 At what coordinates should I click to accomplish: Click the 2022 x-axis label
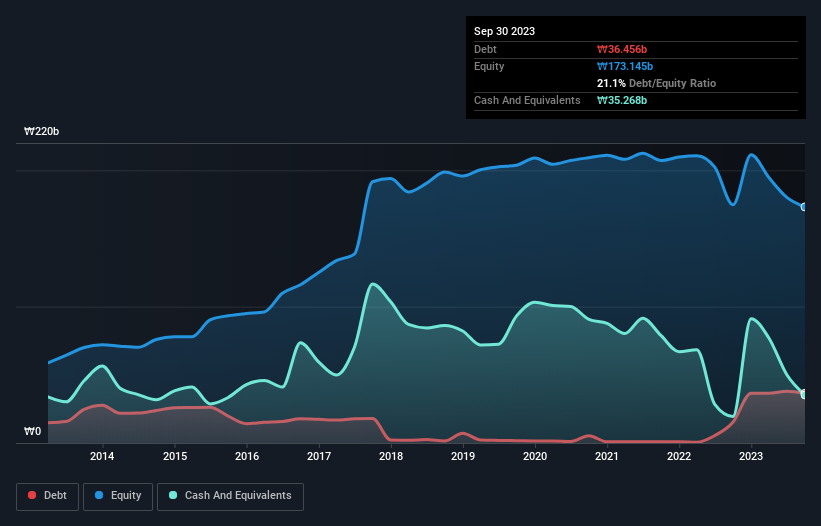[x=679, y=456]
